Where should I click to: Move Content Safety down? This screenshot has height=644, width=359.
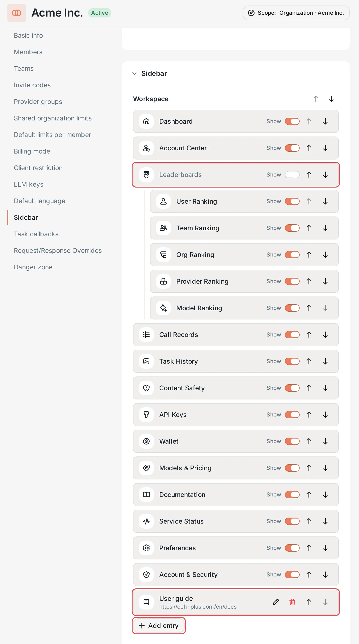pyautogui.click(x=325, y=388)
